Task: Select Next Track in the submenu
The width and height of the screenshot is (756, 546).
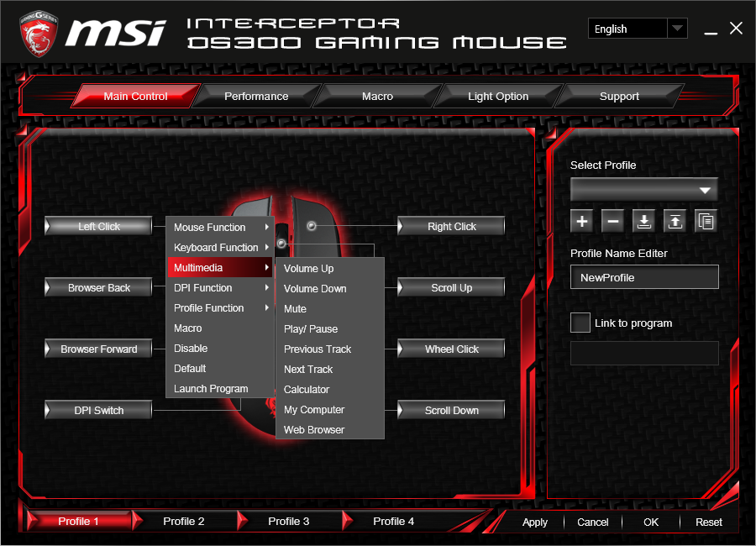Action: point(330,370)
